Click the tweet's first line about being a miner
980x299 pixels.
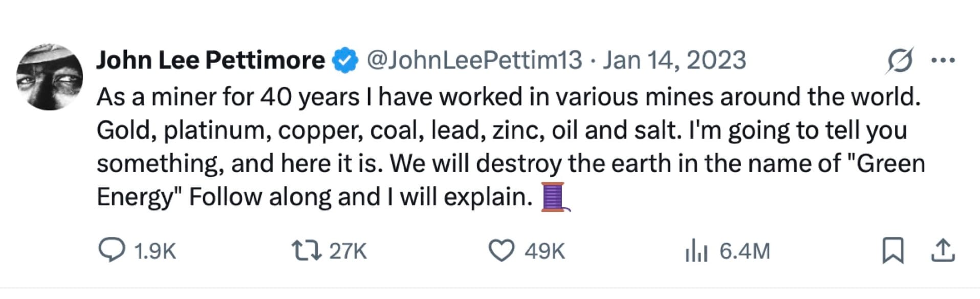coord(508,97)
